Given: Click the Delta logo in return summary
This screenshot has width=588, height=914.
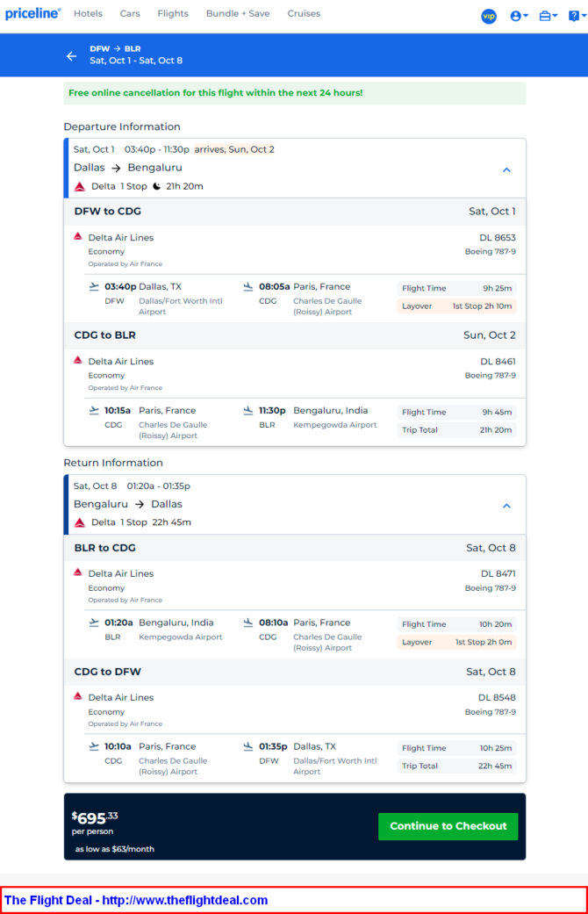Looking at the screenshot, I should coord(80,522).
